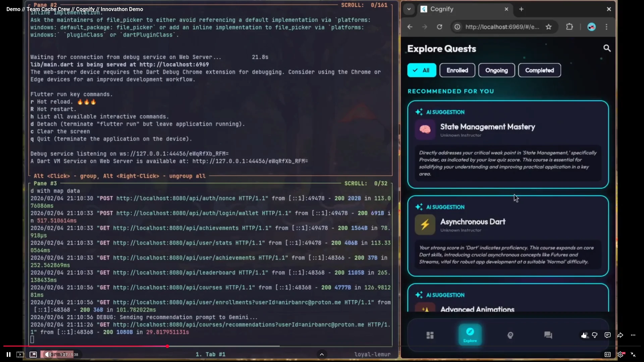Viewport: 644px width, 362px height.
Task: Pause the video playback
Action: click(8, 354)
